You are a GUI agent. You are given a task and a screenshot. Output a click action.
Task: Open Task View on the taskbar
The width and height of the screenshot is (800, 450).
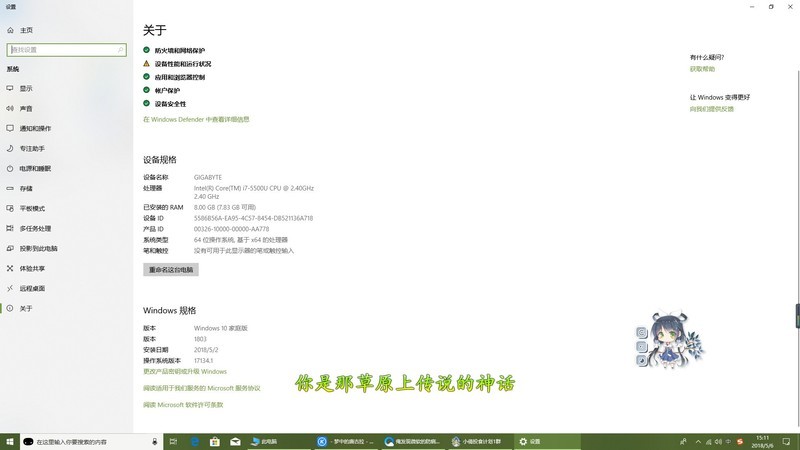pos(173,441)
